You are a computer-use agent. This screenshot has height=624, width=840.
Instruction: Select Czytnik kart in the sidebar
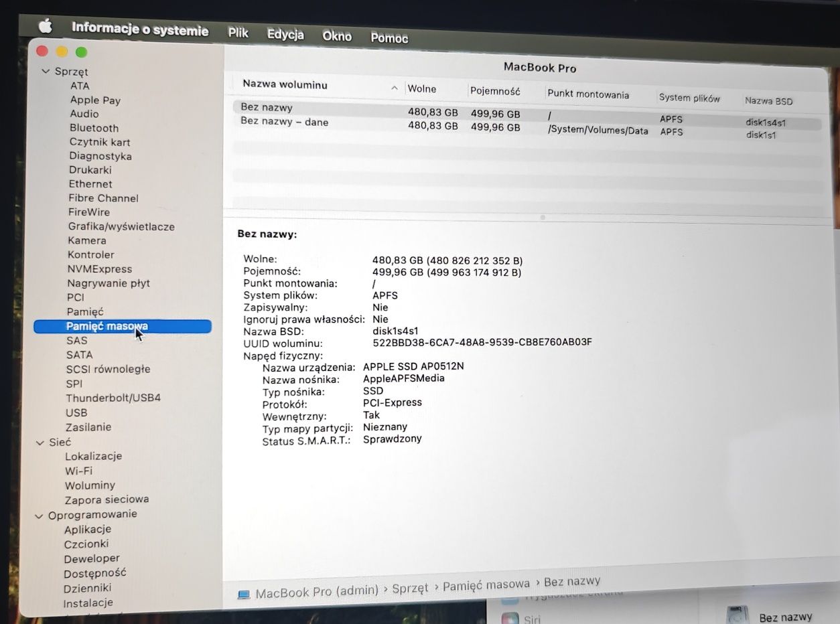click(100, 142)
